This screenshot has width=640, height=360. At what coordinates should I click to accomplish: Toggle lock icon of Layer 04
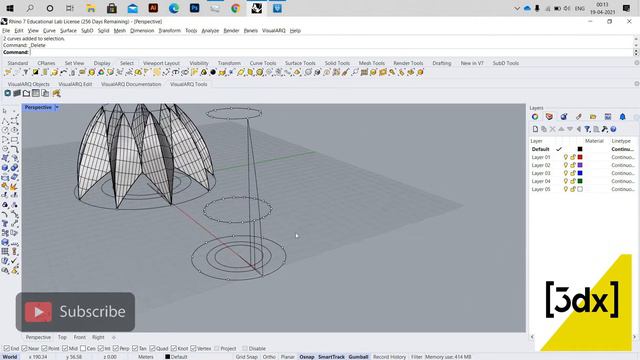click(x=573, y=181)
